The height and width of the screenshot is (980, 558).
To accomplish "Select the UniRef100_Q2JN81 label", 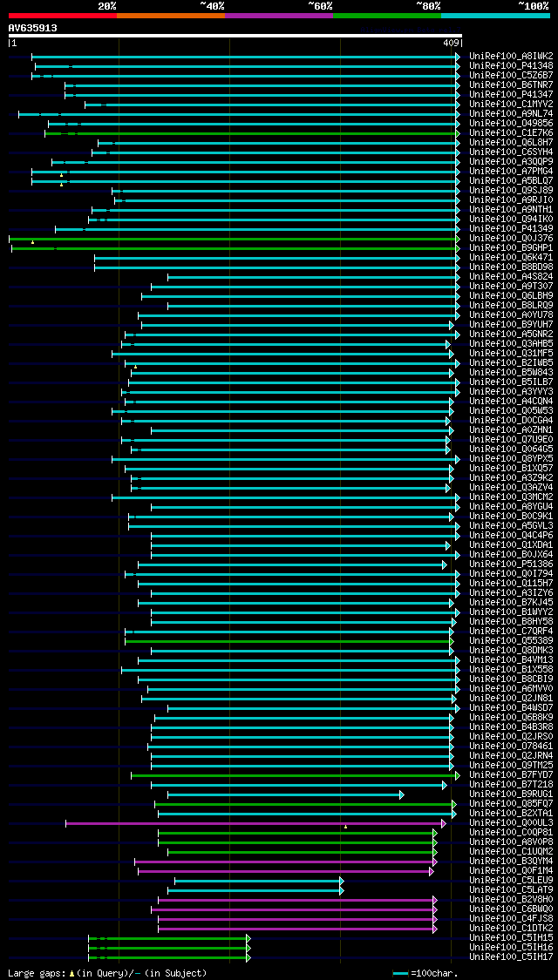I will click(x=511, y=698).
